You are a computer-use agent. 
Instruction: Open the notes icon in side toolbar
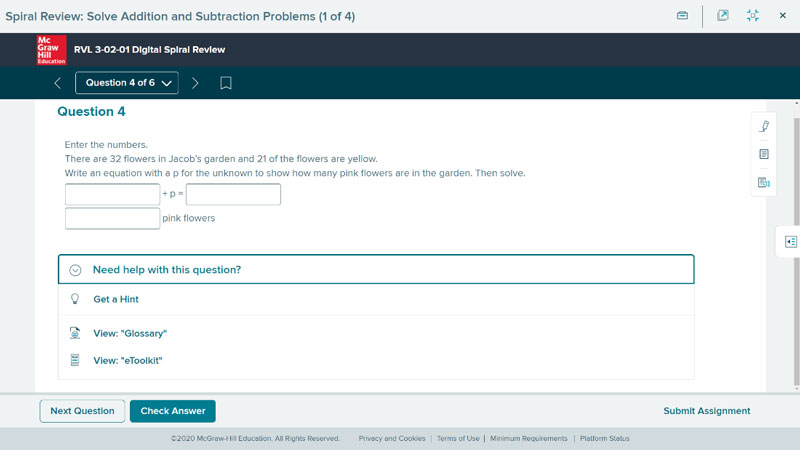764,154
